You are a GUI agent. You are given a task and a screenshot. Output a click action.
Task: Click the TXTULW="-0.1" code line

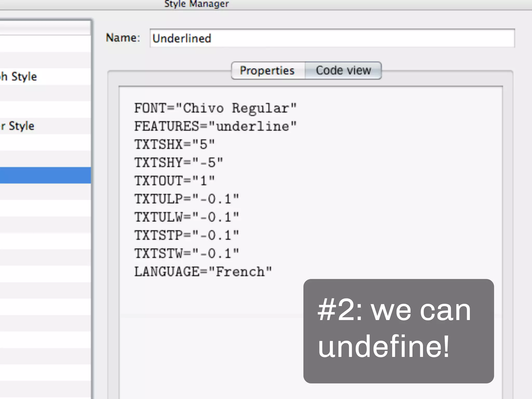187,217
